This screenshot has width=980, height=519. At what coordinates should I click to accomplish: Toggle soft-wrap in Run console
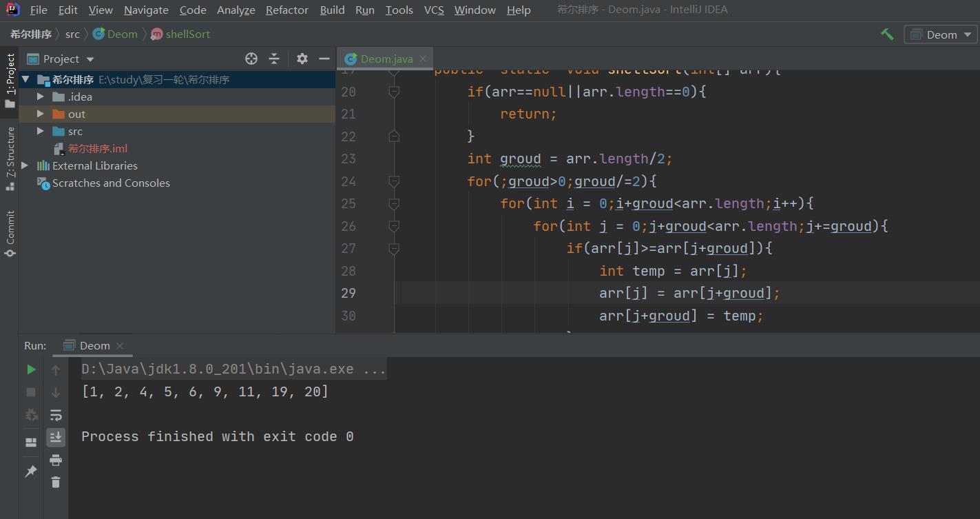tap(56, 415)
